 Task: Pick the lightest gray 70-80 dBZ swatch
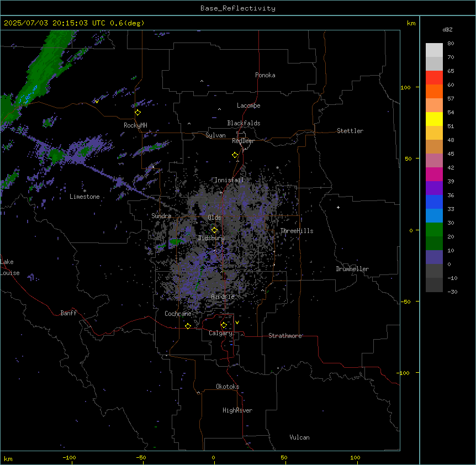coord(434,50)
